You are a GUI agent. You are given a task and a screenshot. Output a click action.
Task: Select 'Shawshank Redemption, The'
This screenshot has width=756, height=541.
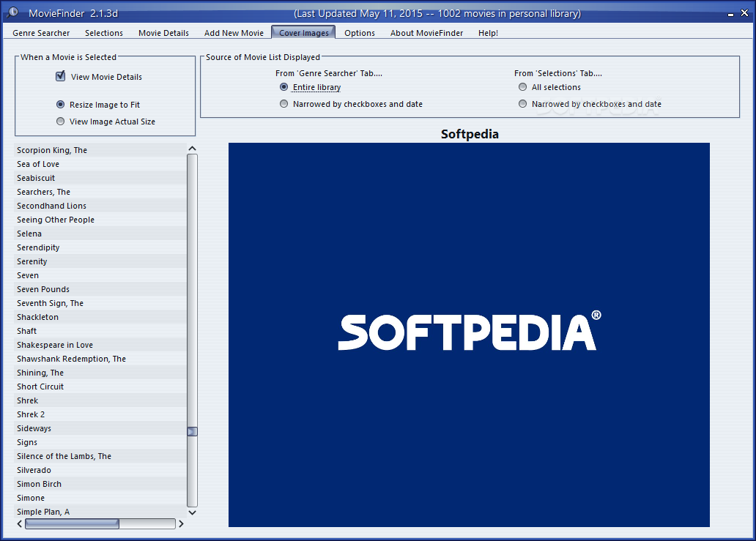(100, 359)
